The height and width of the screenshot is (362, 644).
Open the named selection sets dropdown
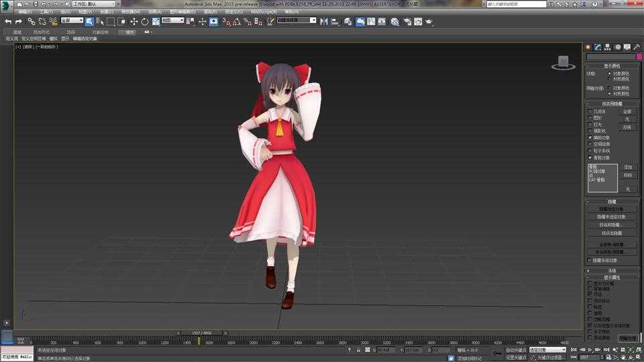297,20
